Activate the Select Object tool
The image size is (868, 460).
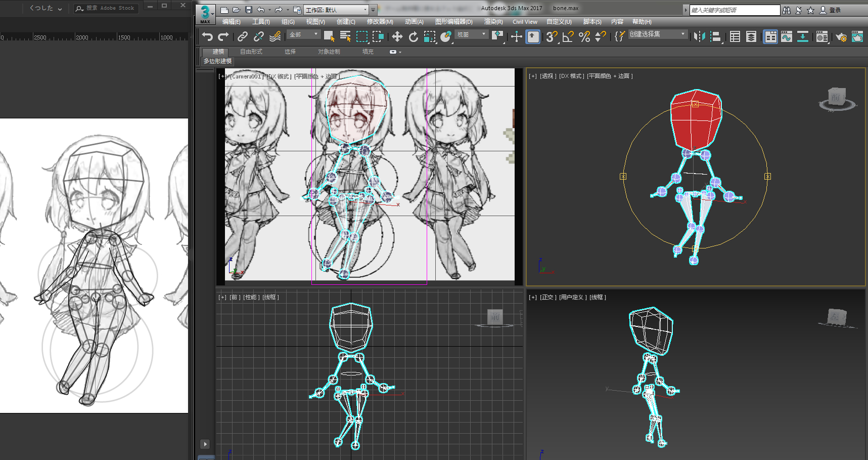(x=329, y=36)
